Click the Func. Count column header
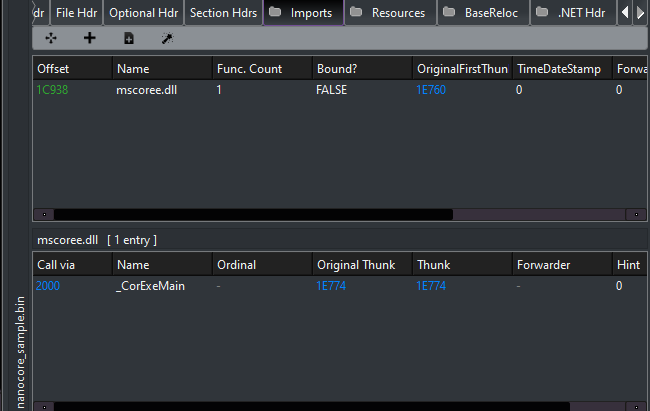650x411 pixels. (262, 69)
